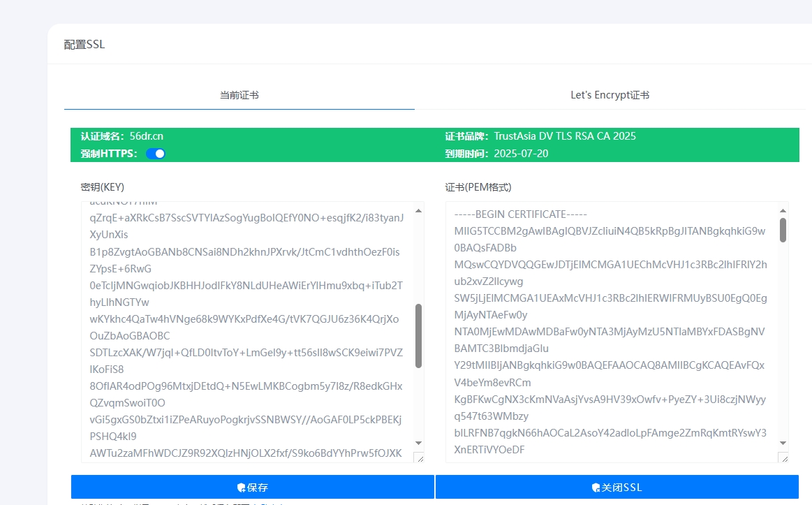This screenshot has width=812, height=505.
Task: Click the up arrow of KEY scrollbar
Action: [x=418, y=211]
